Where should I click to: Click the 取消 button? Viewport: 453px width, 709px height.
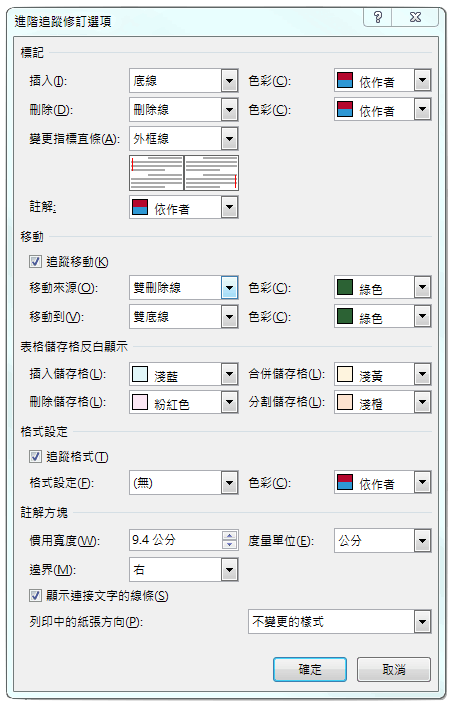(394, 669)
